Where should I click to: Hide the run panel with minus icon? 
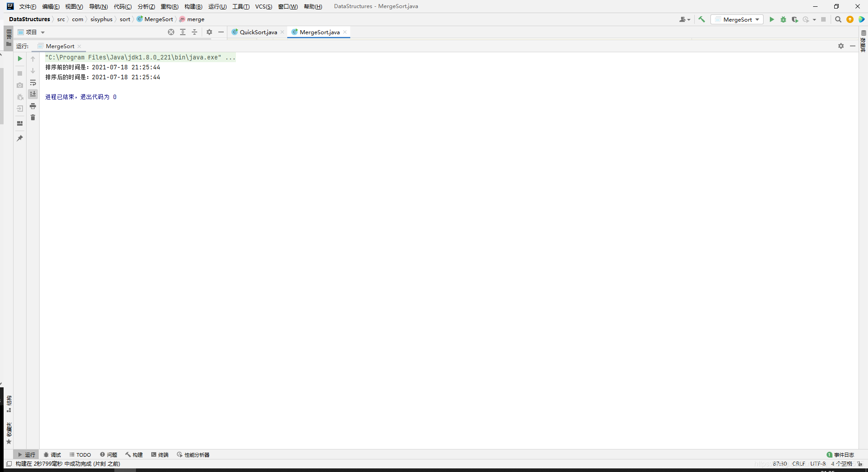click(x=853, y=46)
